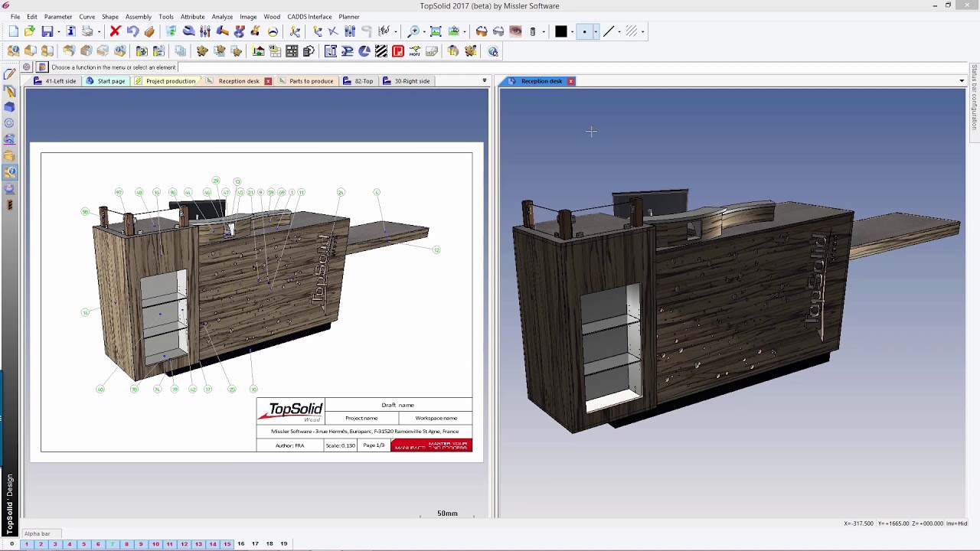This screenshot has height=551, width=980.
Task: Expand the line style dropdown arrow
Action: point(619,31)
